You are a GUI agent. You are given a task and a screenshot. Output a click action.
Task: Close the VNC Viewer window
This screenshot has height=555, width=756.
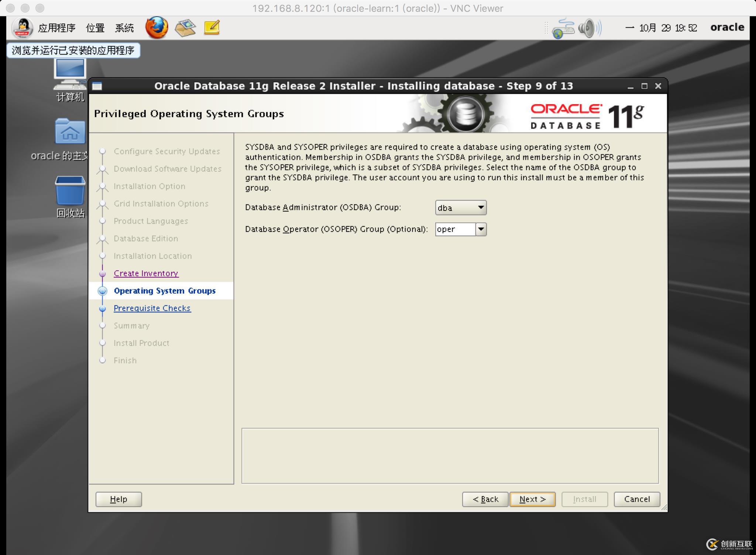10,8
